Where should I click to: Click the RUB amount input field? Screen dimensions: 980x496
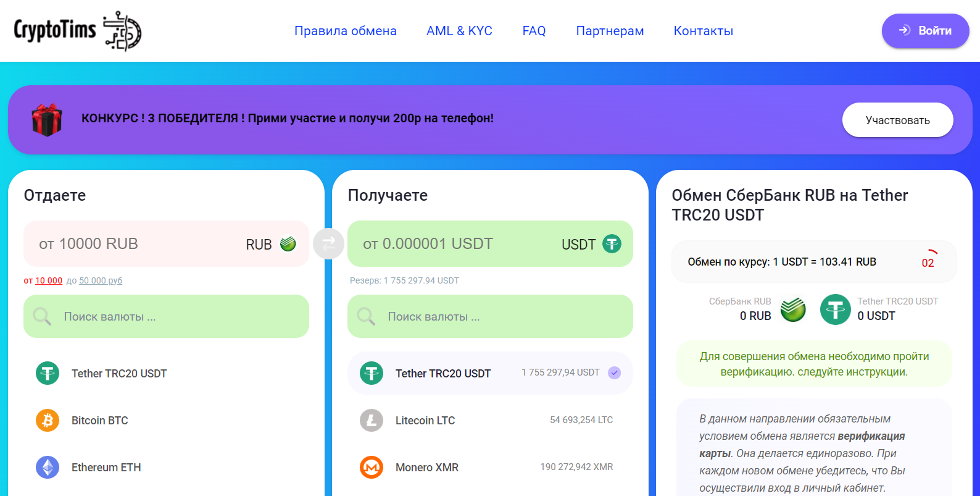tap(166, 244)
